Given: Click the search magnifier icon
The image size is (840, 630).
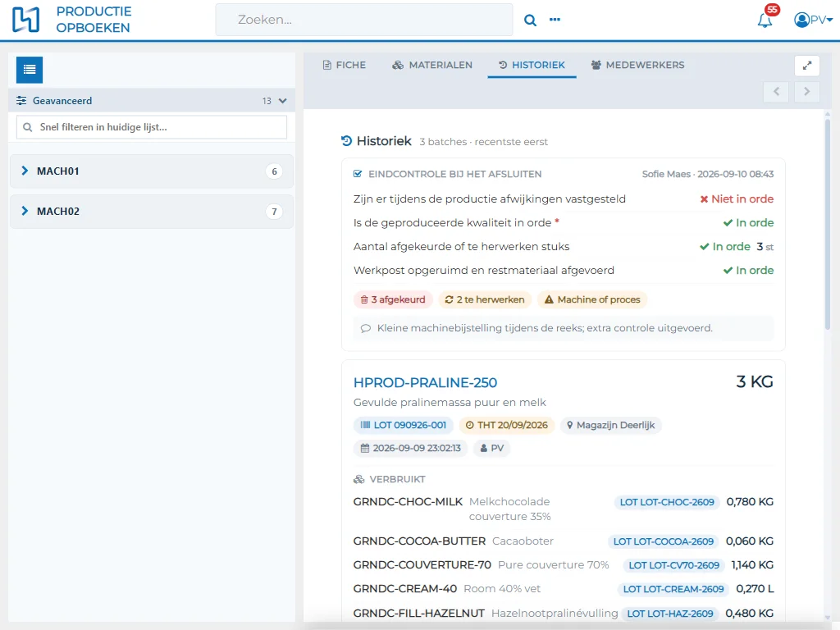Looking at the screenshot, I should point(530,21).
